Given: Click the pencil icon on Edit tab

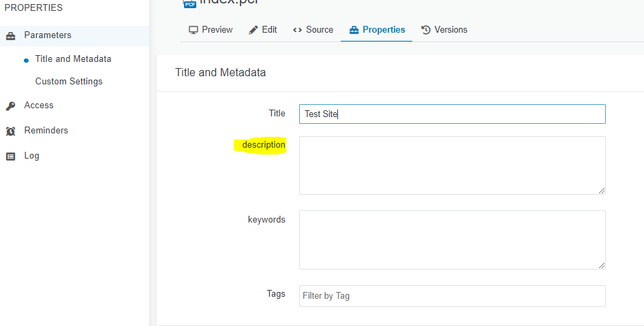Looking at the screenshot, I should (x=254, y=30).
